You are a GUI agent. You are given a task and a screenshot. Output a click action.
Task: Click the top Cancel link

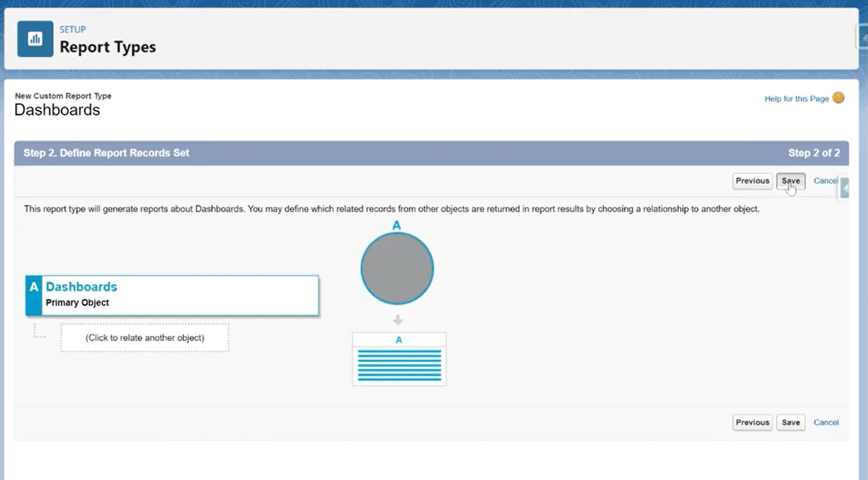(825, 181)
